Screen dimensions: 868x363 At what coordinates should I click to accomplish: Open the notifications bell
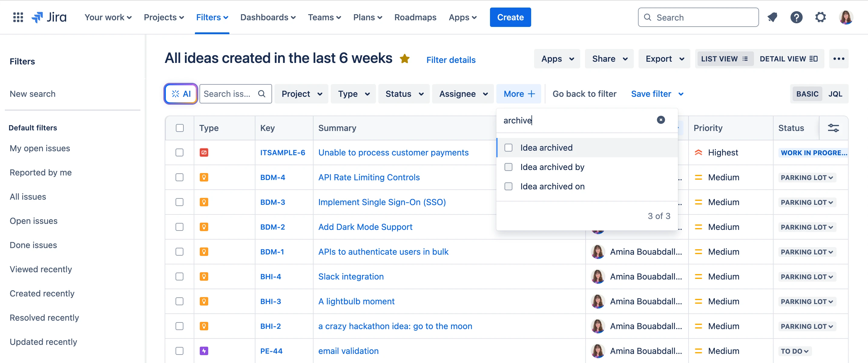click(772, 17)
